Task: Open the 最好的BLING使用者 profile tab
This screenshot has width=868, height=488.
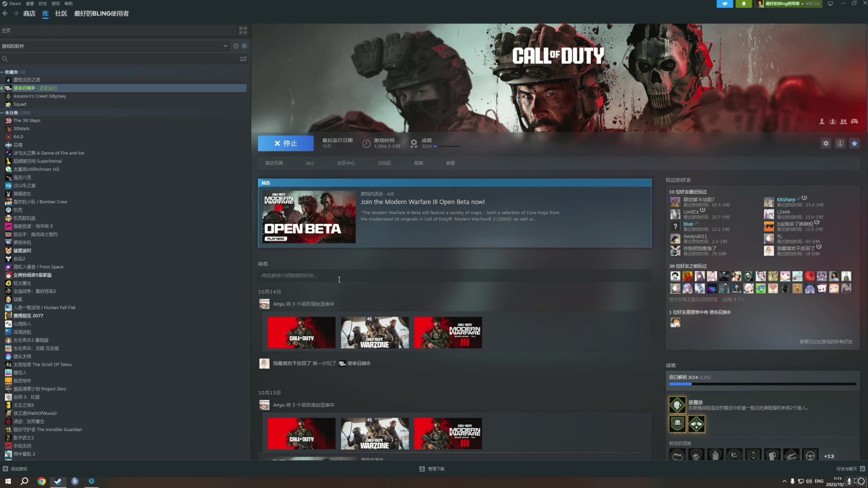Action: pos(101,14)
